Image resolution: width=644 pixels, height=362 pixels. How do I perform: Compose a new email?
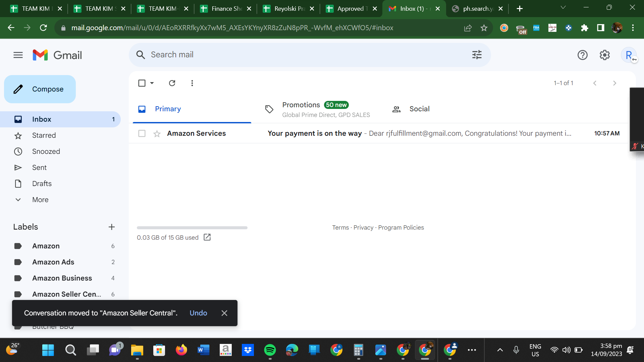(x=40, y=89)
